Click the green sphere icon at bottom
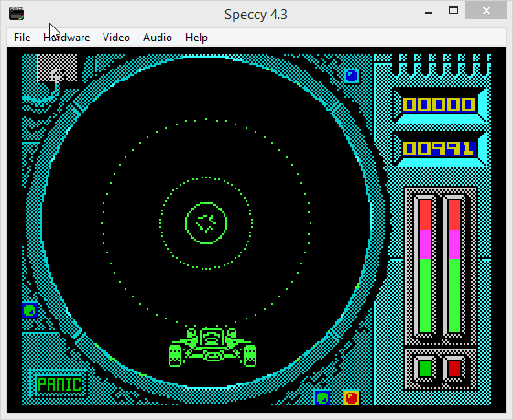Image resolution: width=513 pixels, height=420 pixels. [x=322, y=398]
